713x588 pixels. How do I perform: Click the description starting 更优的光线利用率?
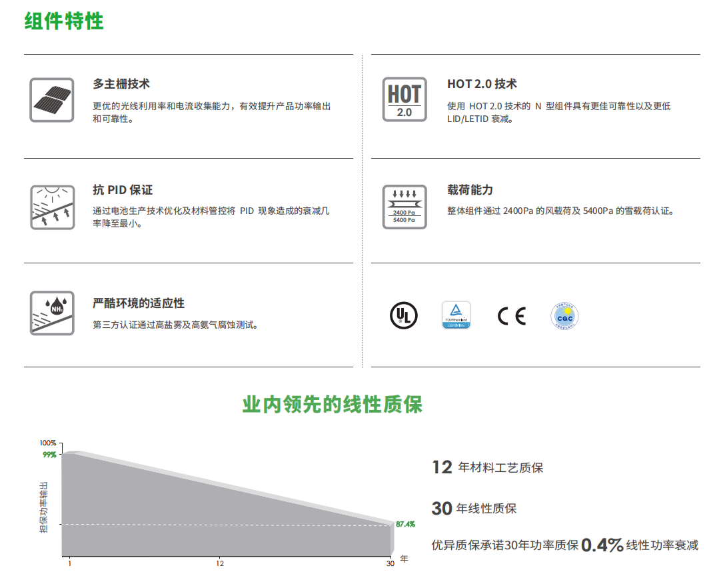click(212, 112)
